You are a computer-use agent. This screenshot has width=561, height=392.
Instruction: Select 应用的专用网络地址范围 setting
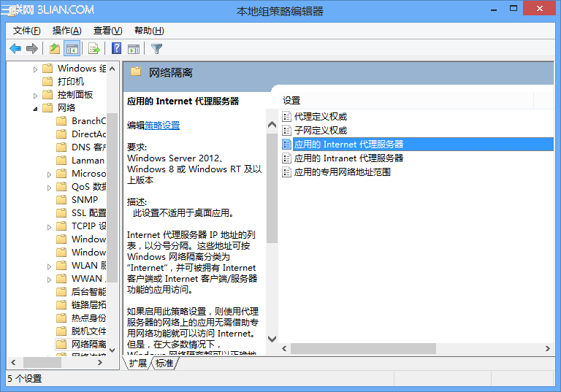tap(343, 172)
